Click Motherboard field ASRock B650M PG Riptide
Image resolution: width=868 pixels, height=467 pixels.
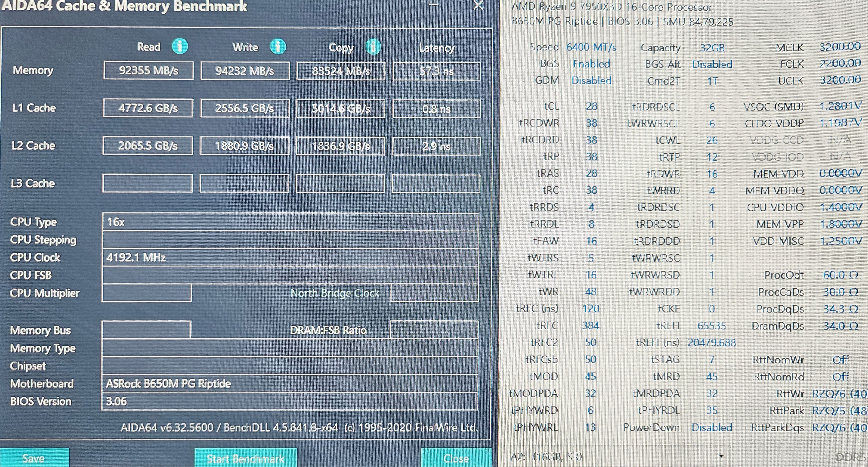pyautogui.click(x=290, y=383)
